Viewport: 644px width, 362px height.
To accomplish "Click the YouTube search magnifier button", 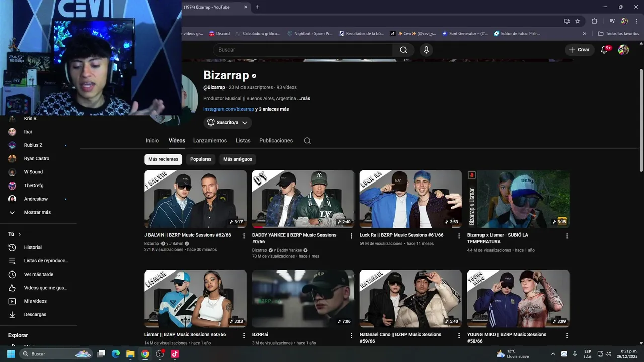I will (404, 50).
